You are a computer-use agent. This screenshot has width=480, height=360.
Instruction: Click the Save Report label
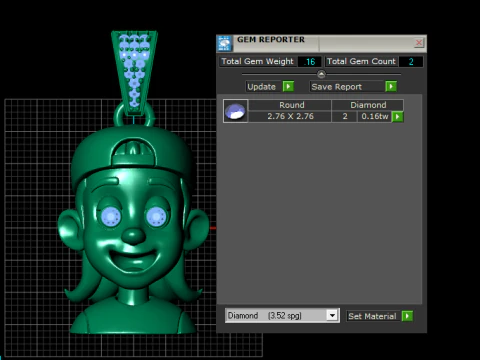point(336,87)
